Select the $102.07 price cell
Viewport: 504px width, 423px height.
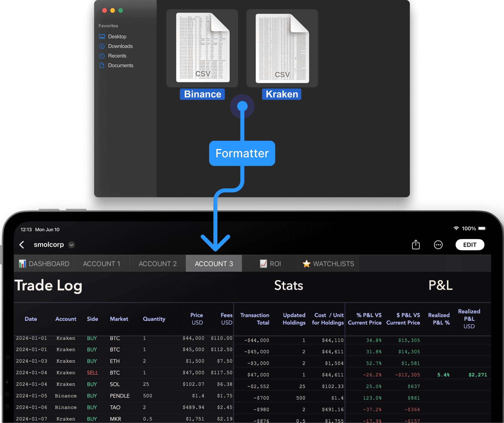click(193, 384)
